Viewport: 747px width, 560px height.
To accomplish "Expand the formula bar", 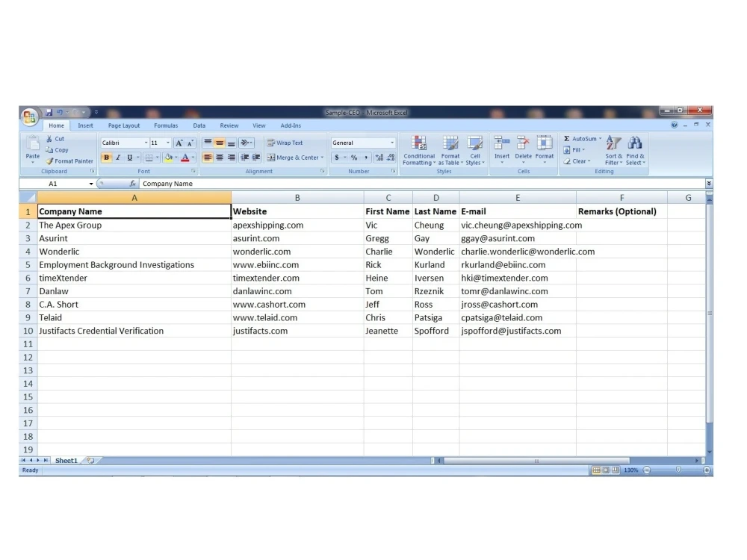I will click(x=709, y=184).
